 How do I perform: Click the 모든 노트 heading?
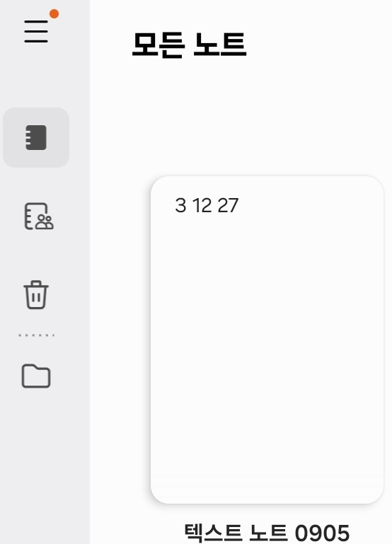[x=190, y=45]
